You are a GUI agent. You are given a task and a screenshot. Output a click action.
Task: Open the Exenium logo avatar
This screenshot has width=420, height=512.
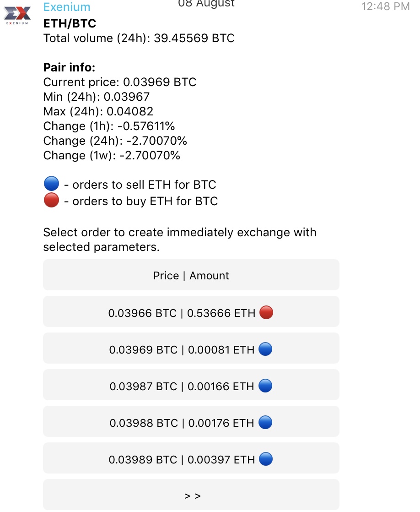point(17,15)
